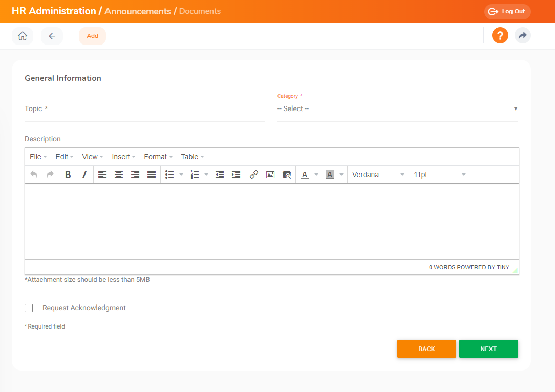Click the green NEXT button
Image resolution: width=555 pixels, height=392 pixels.
click(x=488, y=349)
